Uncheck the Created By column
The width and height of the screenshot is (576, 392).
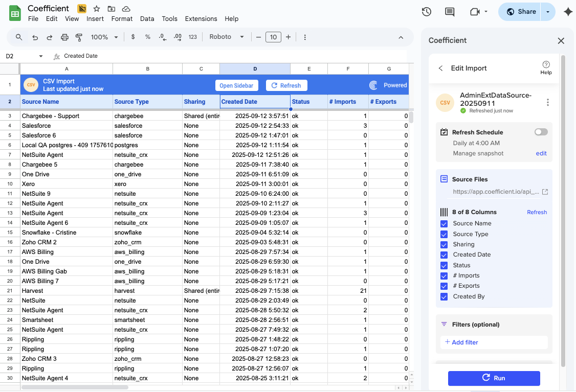coord(444,296)
